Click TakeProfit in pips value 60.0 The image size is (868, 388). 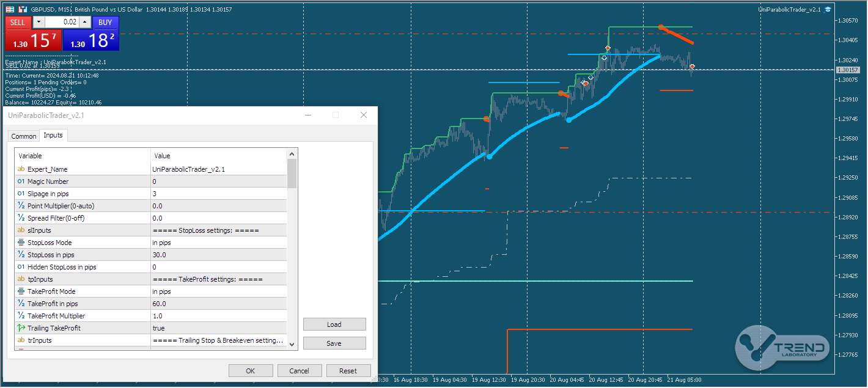coord(219,304)
